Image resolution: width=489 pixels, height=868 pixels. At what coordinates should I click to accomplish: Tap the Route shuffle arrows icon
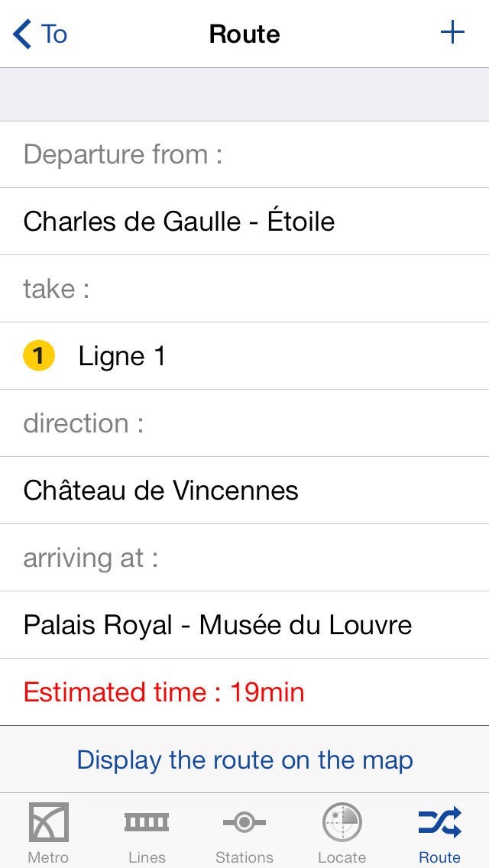[439, 822]
